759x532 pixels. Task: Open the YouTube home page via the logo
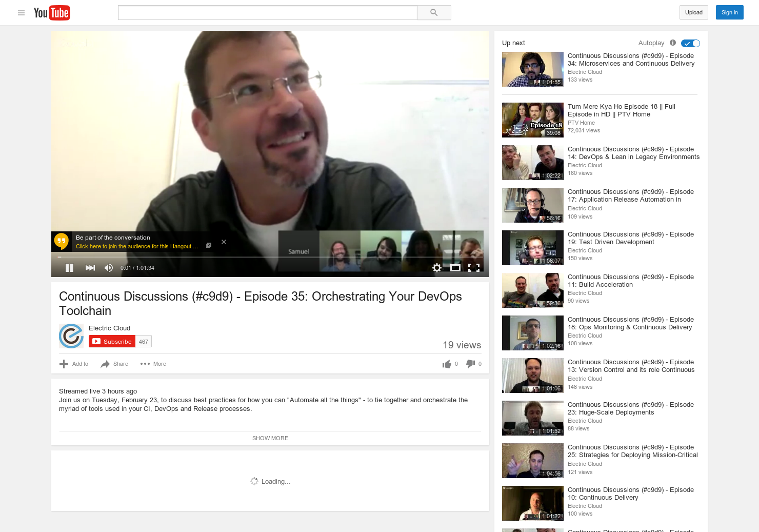pos(52,12)
